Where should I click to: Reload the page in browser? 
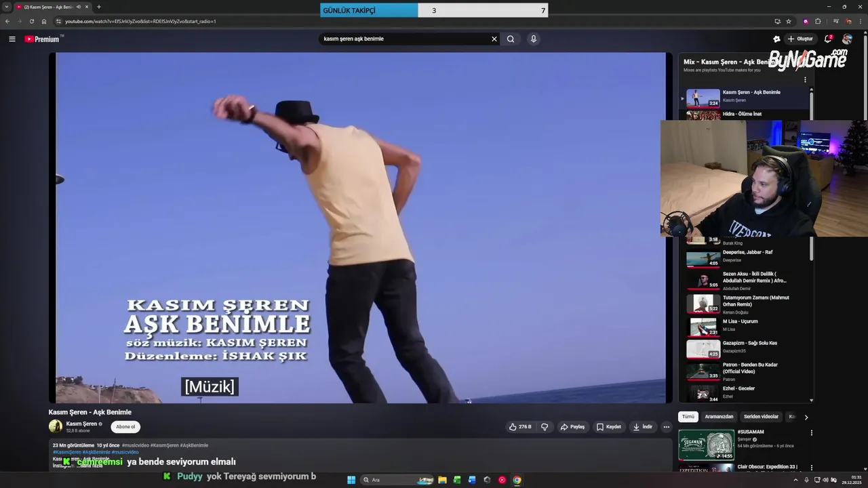point(31,21)
